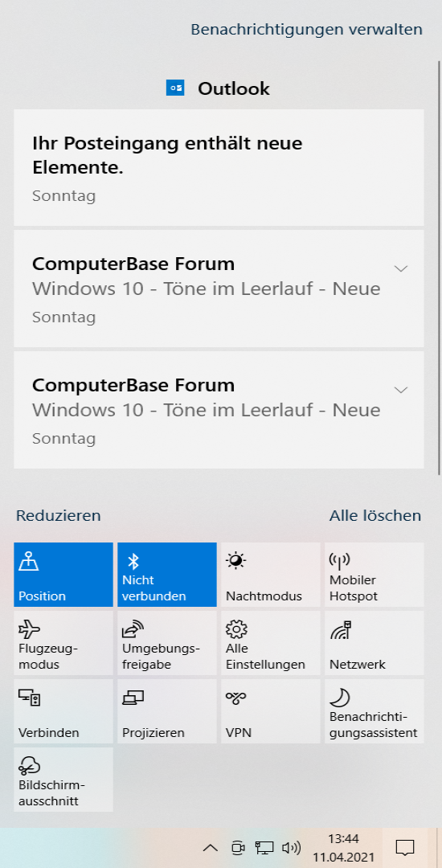Open the Projizieren tile
The width and height of the screenshot is (442, 868).
pyautogui.click(x=167, y=711)
